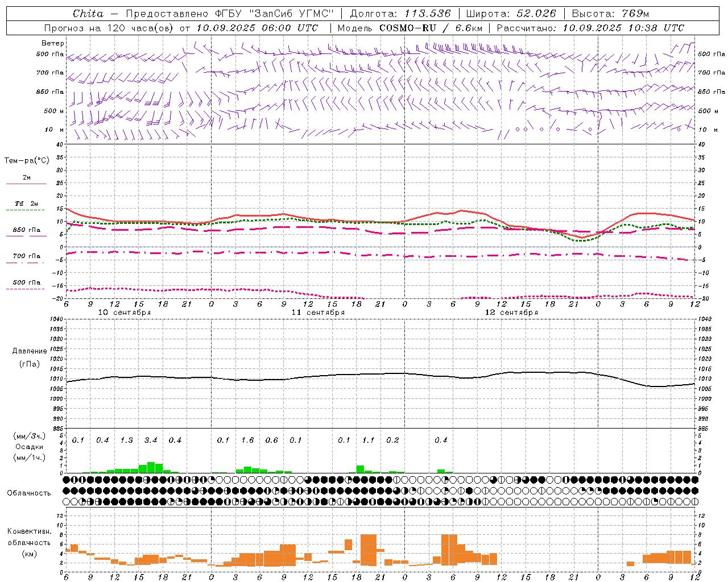Select the provider text ФГБУ "ЗапСиб УГМС"
Image resolution: width=728 pixels, height=582 pixels.
point(274,14)
